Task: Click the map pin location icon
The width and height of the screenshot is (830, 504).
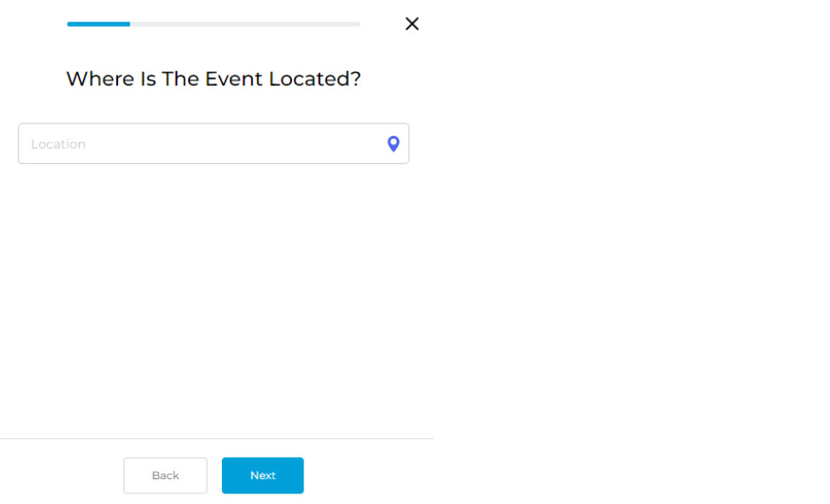Action: point(393,144)
